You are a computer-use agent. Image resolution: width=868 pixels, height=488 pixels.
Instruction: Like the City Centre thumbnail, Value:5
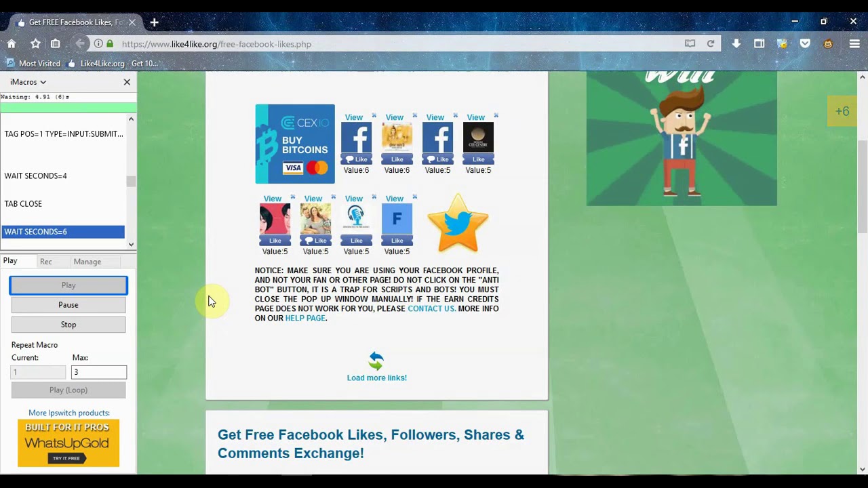pos(478,159)
